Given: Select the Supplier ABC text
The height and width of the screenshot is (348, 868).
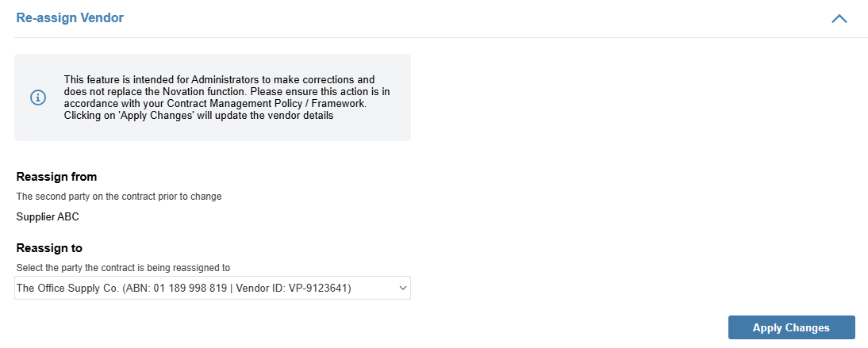Looking at the screenshot, I should (48, 217).
